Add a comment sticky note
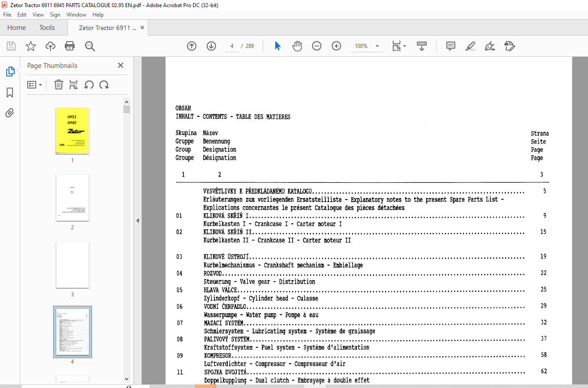This screenshot has width=588, height=388. coord(451,46)
